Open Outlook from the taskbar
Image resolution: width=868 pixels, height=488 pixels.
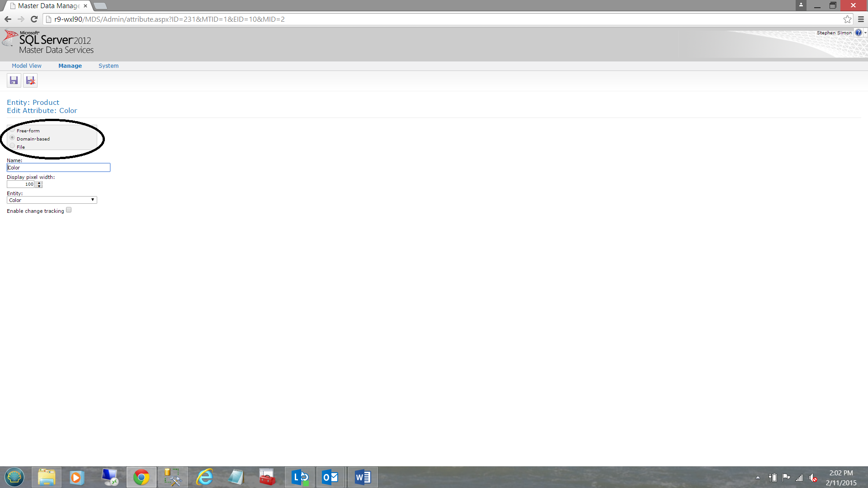click(330, 477)
